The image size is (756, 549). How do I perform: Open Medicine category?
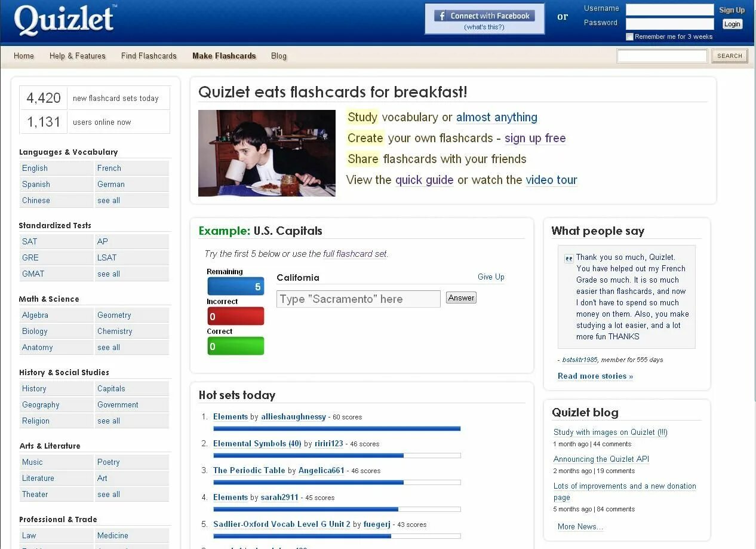[113, 536]
